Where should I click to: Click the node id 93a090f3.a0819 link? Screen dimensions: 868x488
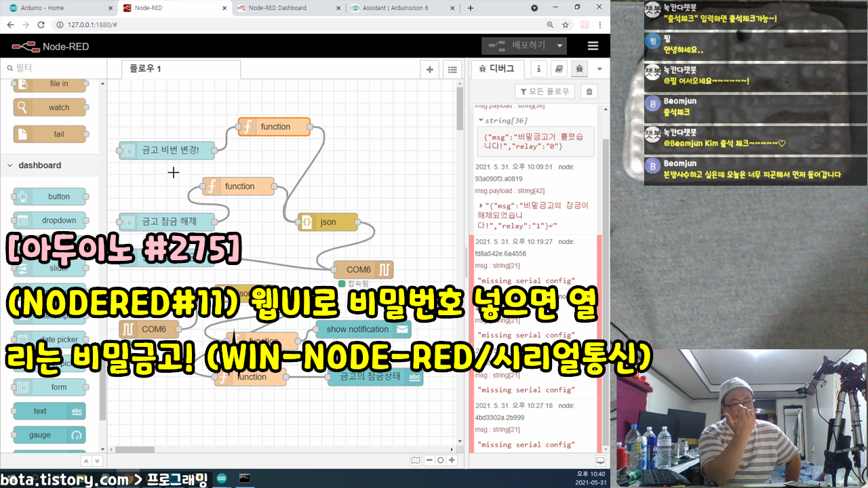[499, 179]
